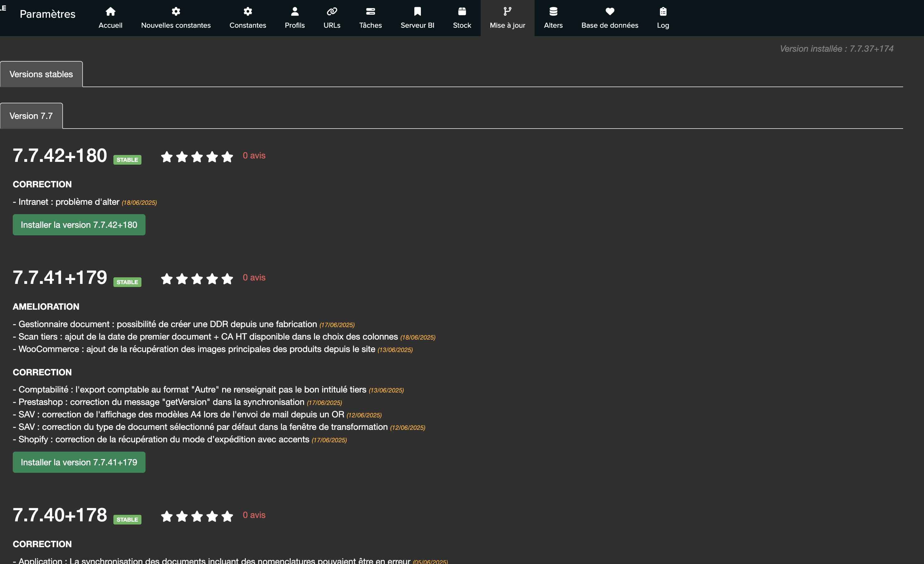Screen dimensions: 924x564
Task: Switch to the Serveur BI menu label
Action: pos(417,25)
